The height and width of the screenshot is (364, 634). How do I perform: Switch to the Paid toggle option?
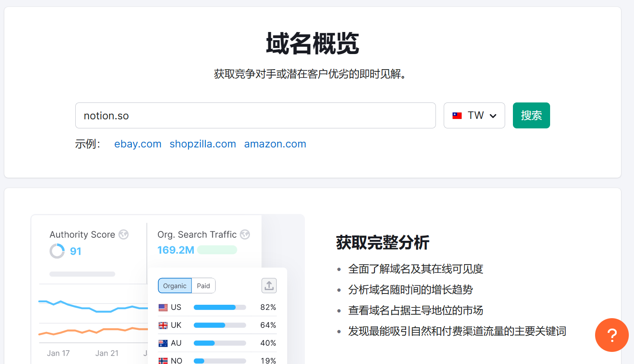pyautogui.click(x=203, y=286)
